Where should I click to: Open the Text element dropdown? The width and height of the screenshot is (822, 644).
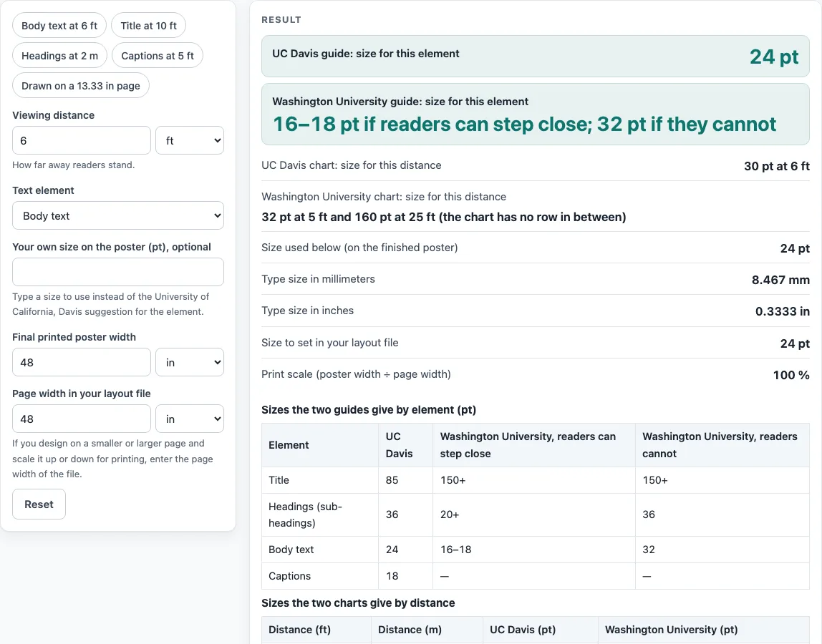coord(118,216)
